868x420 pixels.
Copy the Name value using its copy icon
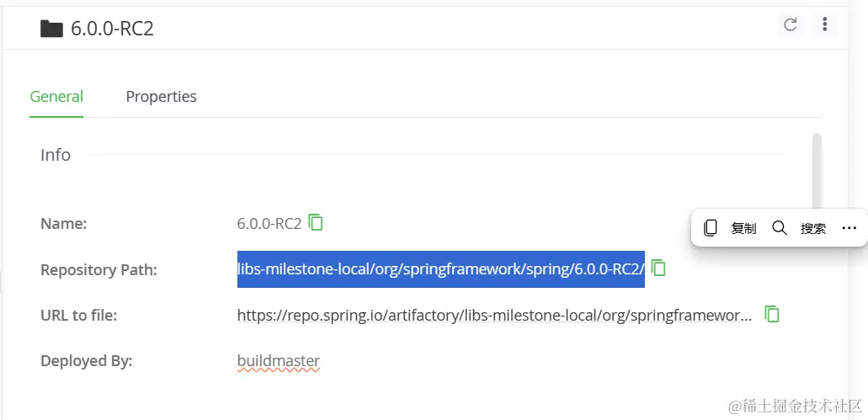click(x=316, y=223)
